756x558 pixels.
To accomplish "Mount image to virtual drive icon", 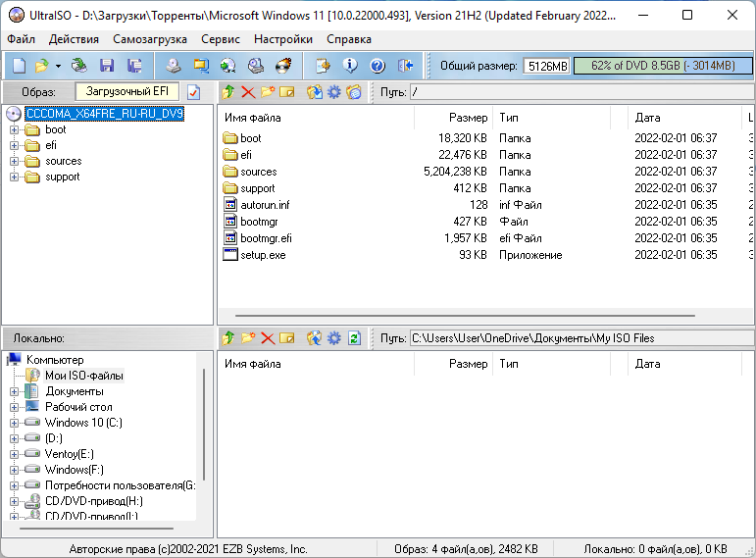I will click(x=256, y=66).
